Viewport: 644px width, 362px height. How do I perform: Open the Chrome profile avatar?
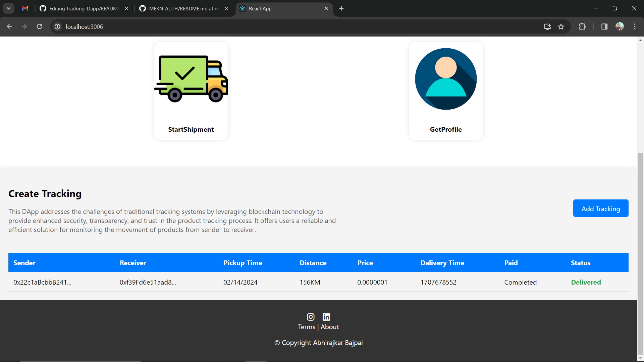[x=620, y=26]
